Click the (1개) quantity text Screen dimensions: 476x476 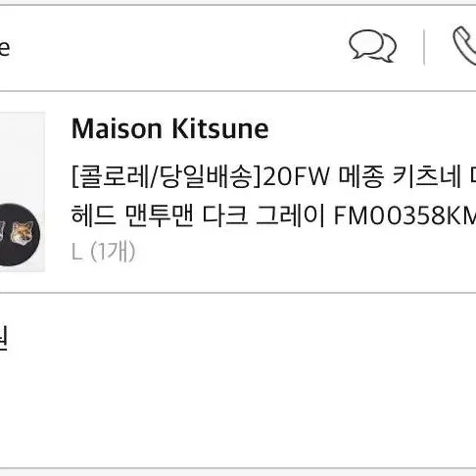click(x=113, y=252)
